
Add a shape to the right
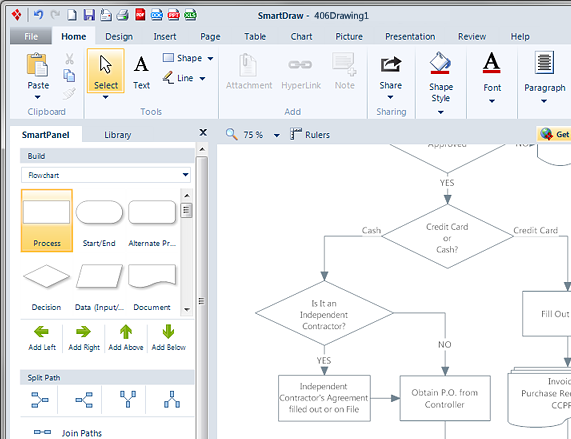pyautogui.click(x=84, y=338)
